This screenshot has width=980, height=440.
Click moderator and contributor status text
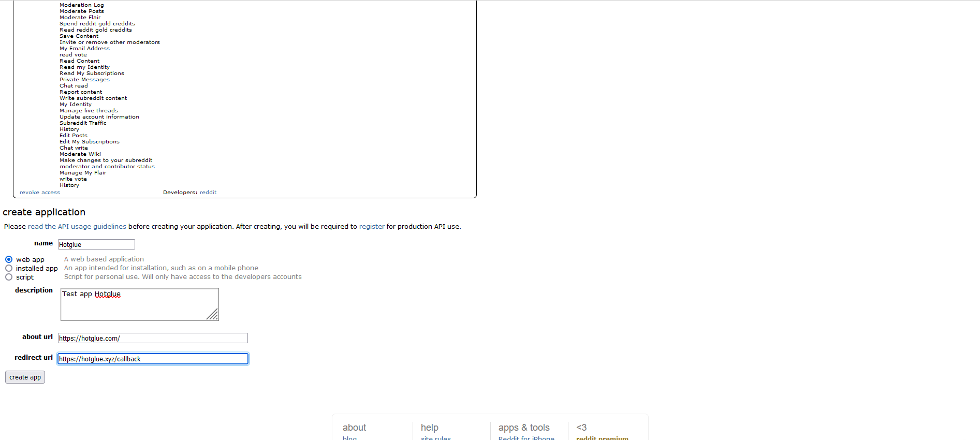107,167
